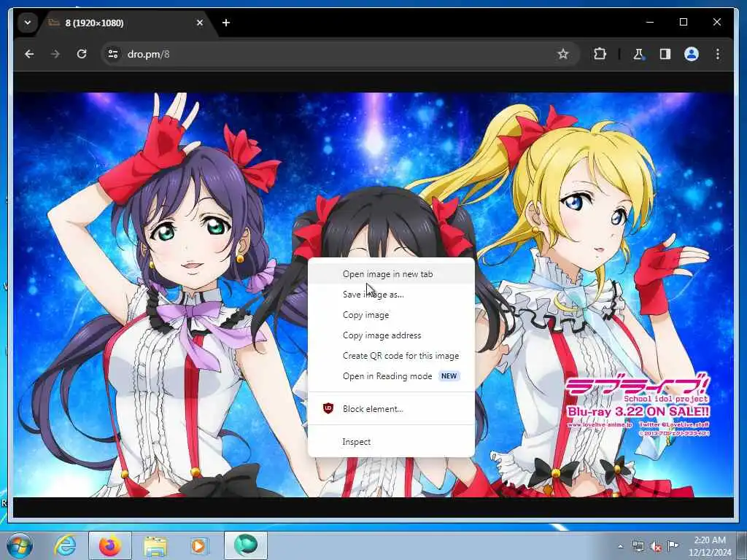Open Windows Media Player taskbar icon

(199, 545)
